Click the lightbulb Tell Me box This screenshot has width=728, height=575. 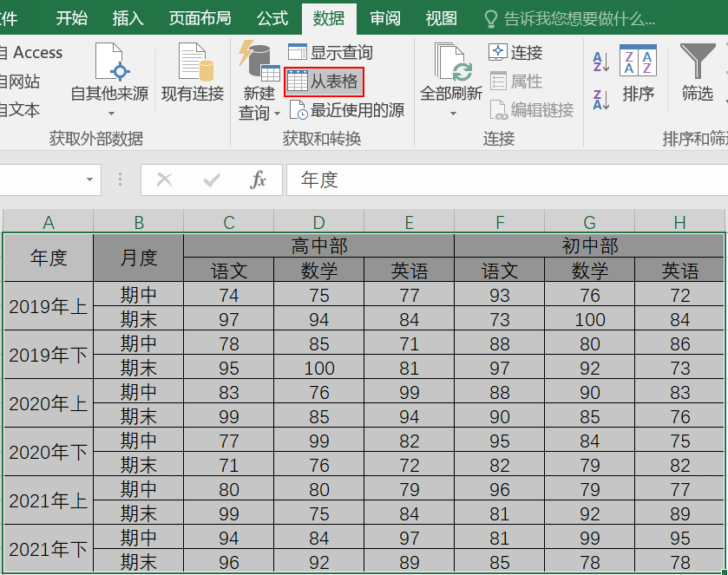(569, 19)
